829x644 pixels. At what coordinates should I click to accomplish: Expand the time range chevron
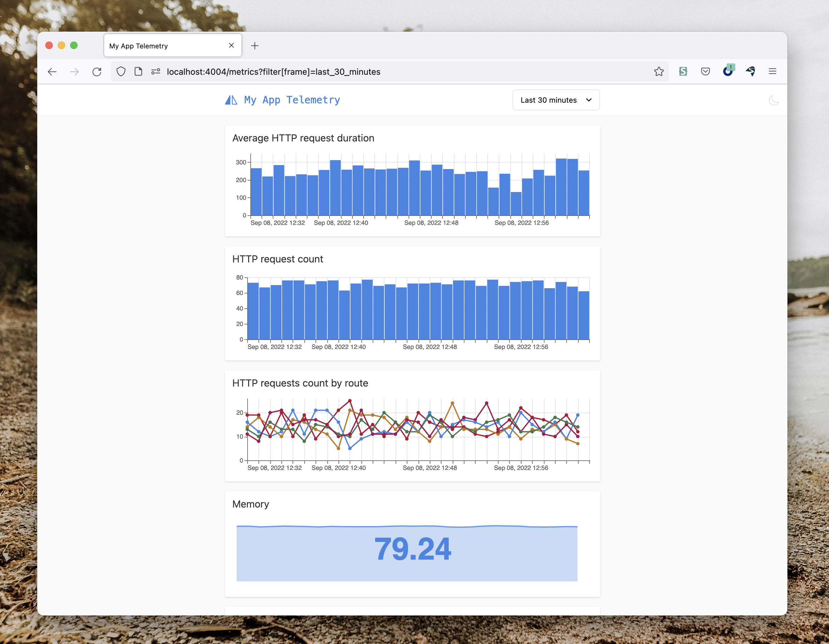[588, 100]
